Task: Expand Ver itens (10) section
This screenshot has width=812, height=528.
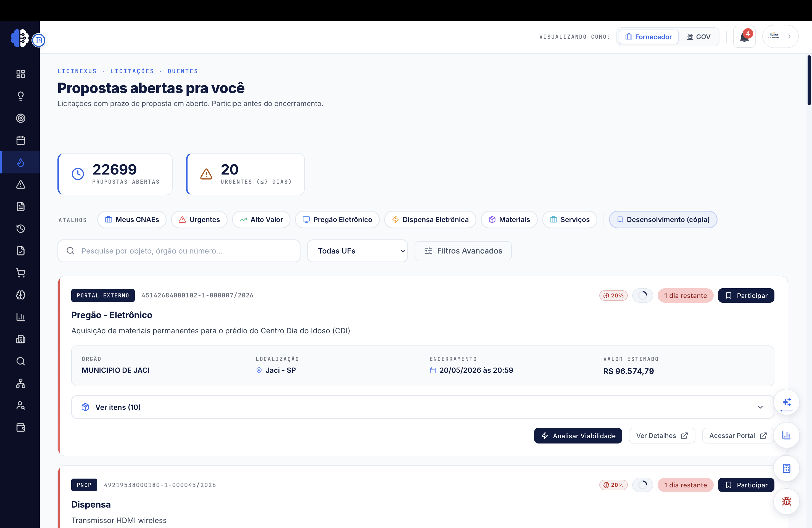Action: 422,407
